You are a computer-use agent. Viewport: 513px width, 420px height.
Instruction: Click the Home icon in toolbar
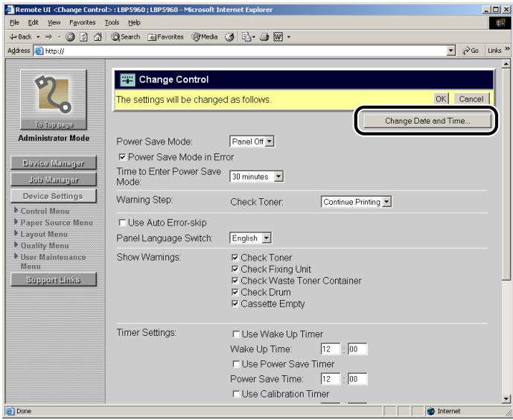pyautogui.click(x=98, y=37)
